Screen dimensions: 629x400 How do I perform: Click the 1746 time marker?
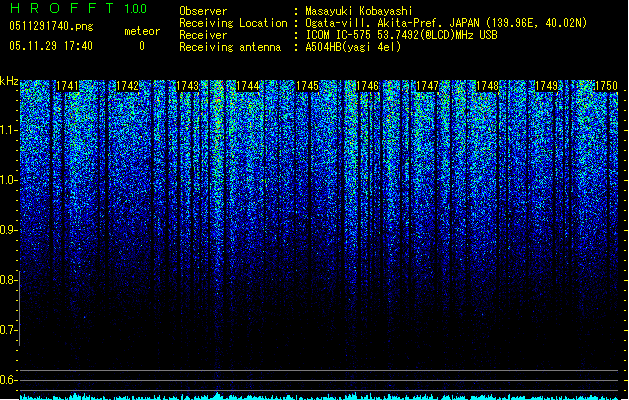(367, 86)
